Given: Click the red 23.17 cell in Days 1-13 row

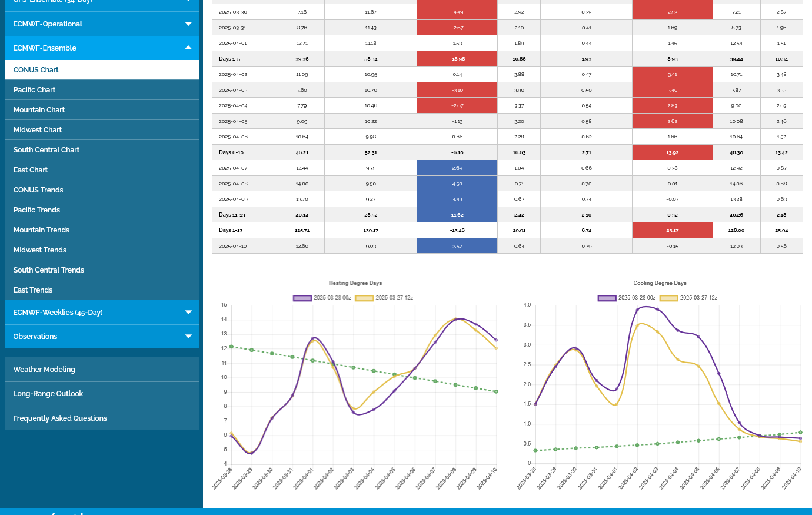Looking at the screenshot, I should (x=672, y=230).
